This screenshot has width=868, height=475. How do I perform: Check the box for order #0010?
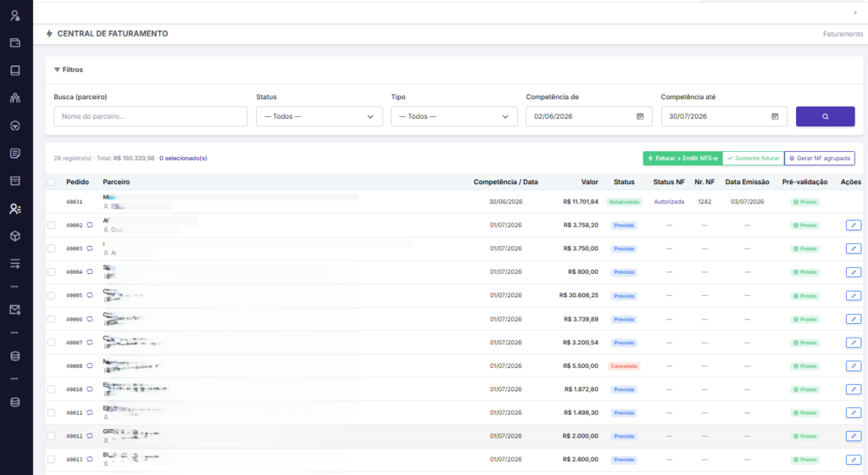click(x=52, y=389)
